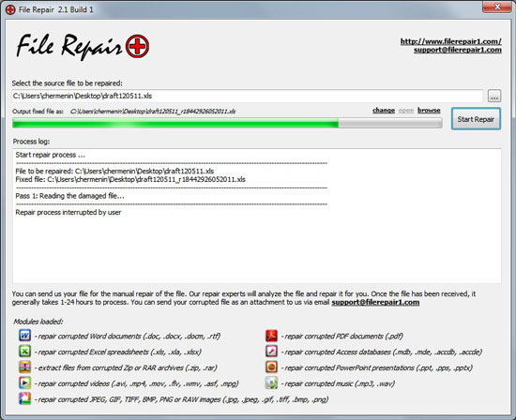Click the corrupted videos module icon
This screenshot has height=420, width=516.
tap(25, 382)
